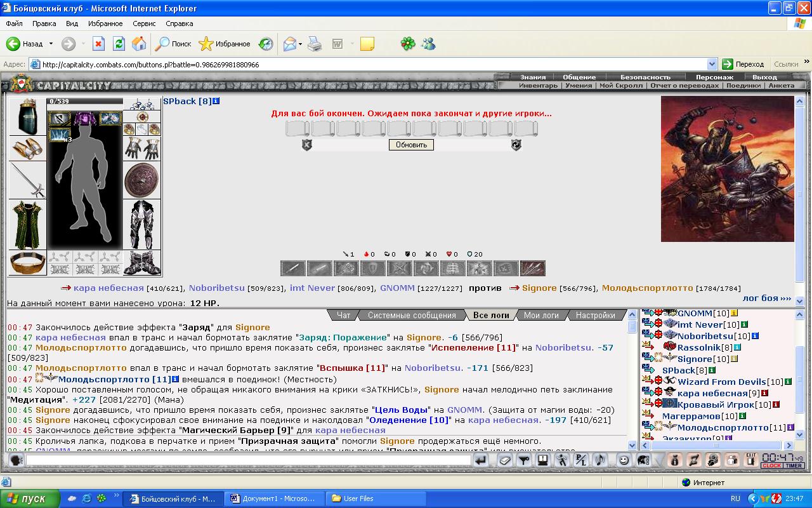Open info for Wizard From Devils[10]
Image resolution: width=812 pixels, height=508 pixels.
[789, 382]
